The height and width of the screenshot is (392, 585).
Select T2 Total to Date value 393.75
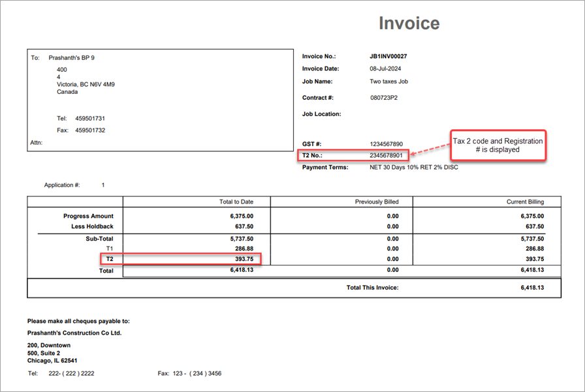click(x=244, y=259)
